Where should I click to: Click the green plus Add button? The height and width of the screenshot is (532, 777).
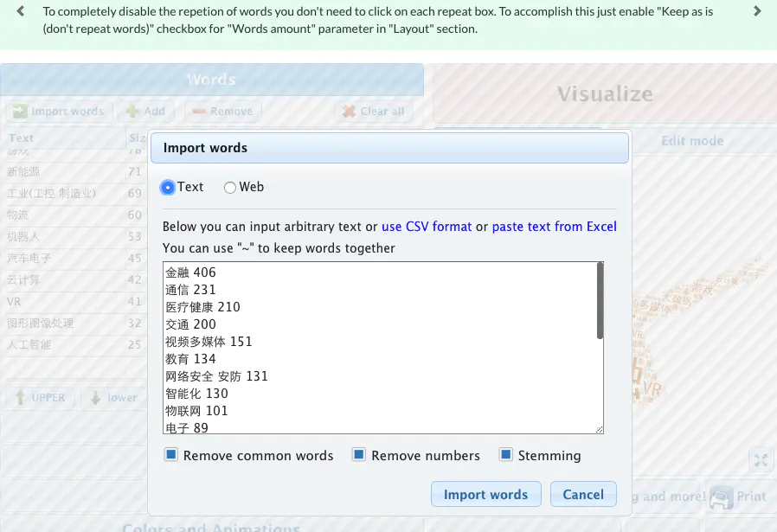pyautogui.click(x=146, y=112)
